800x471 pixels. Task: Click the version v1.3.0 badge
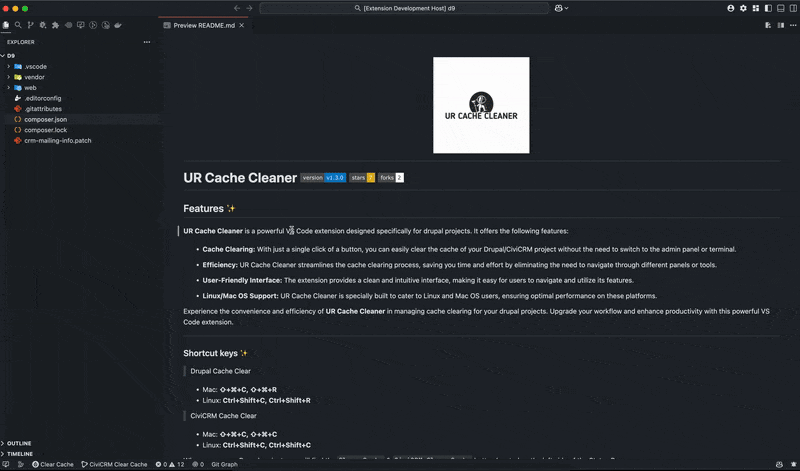323,178
